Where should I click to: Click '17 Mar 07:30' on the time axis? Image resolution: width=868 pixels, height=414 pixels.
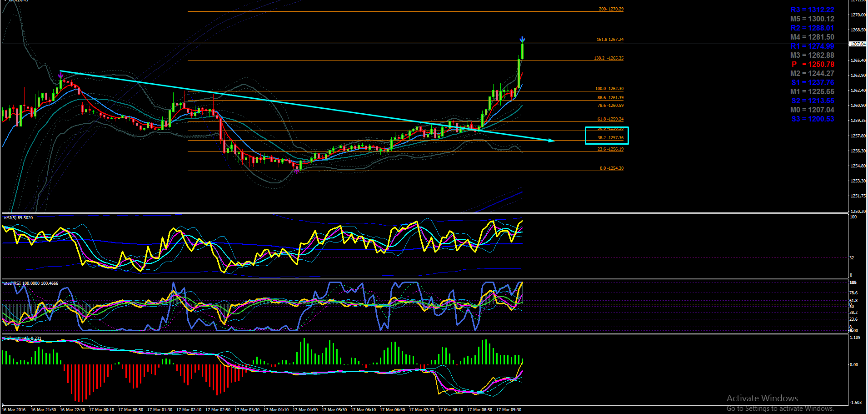click(x=421, y=410)
